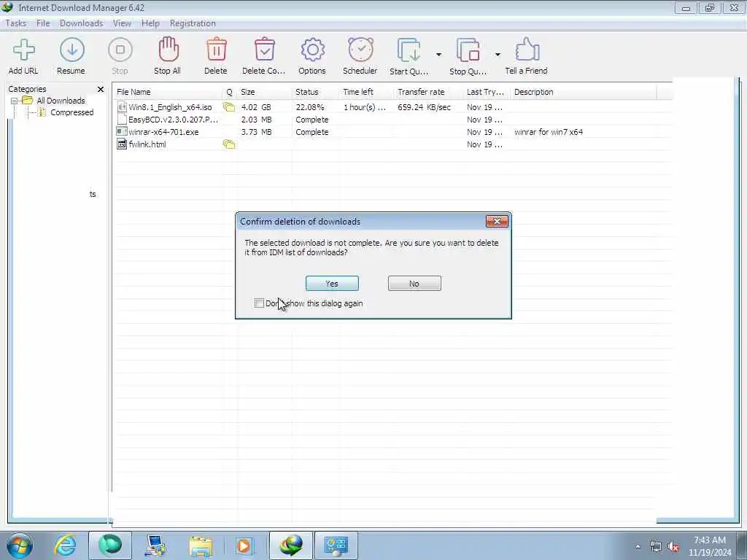Screen dimensions: 747x560
Task: Click the 659.24 KB/sec transfer rate
Action: 424,107
